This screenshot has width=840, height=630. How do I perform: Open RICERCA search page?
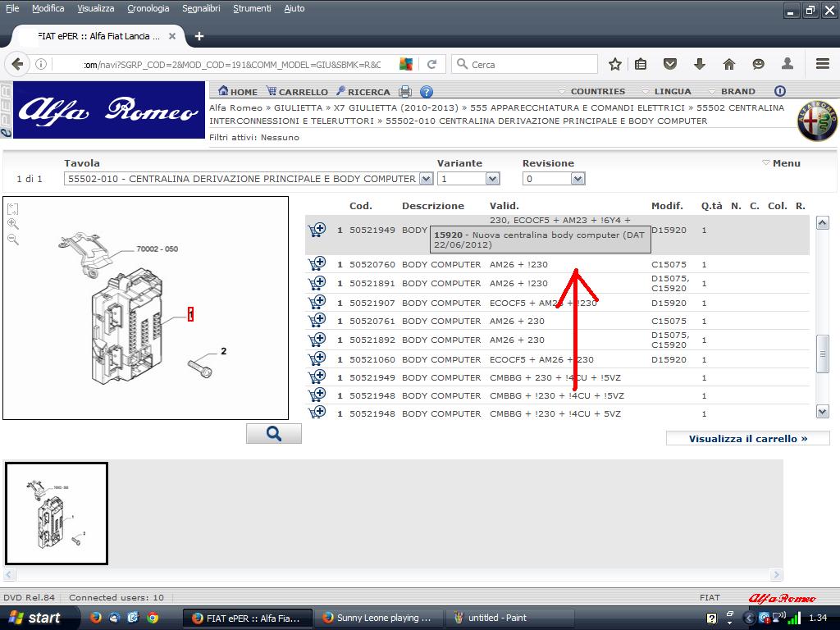(363, 92)
